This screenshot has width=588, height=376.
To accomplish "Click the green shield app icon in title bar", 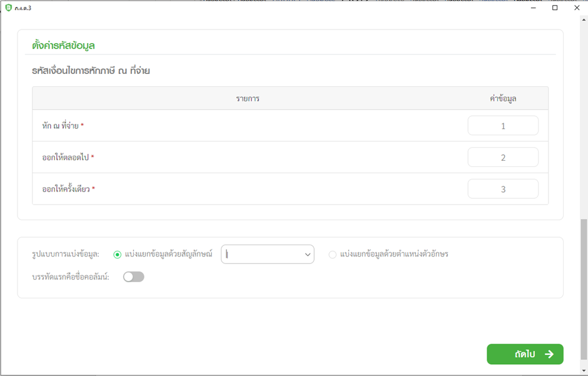I will [9, 8].
